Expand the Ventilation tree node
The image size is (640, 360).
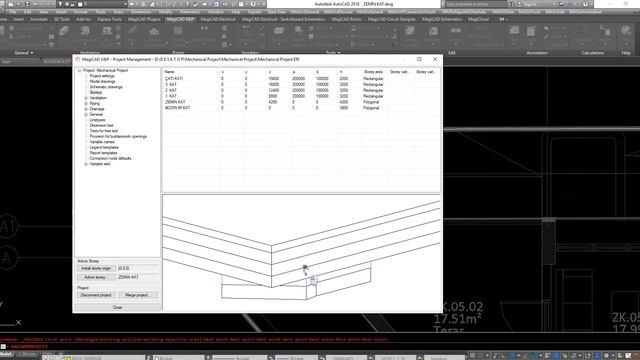click(86, 98)
